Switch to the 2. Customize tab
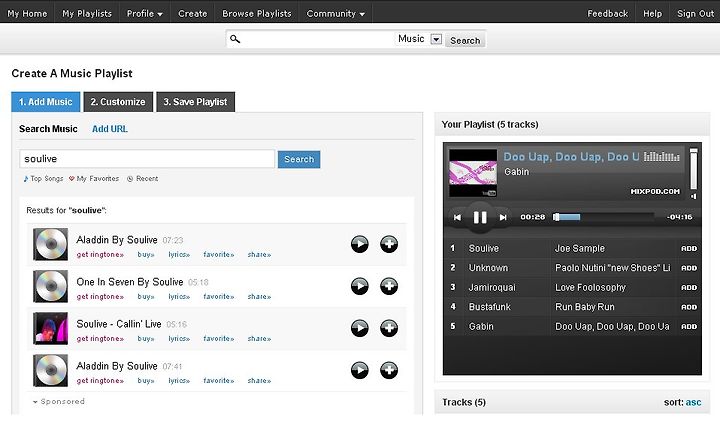Screen dimensions: 720x425 [x=118, y=102]
